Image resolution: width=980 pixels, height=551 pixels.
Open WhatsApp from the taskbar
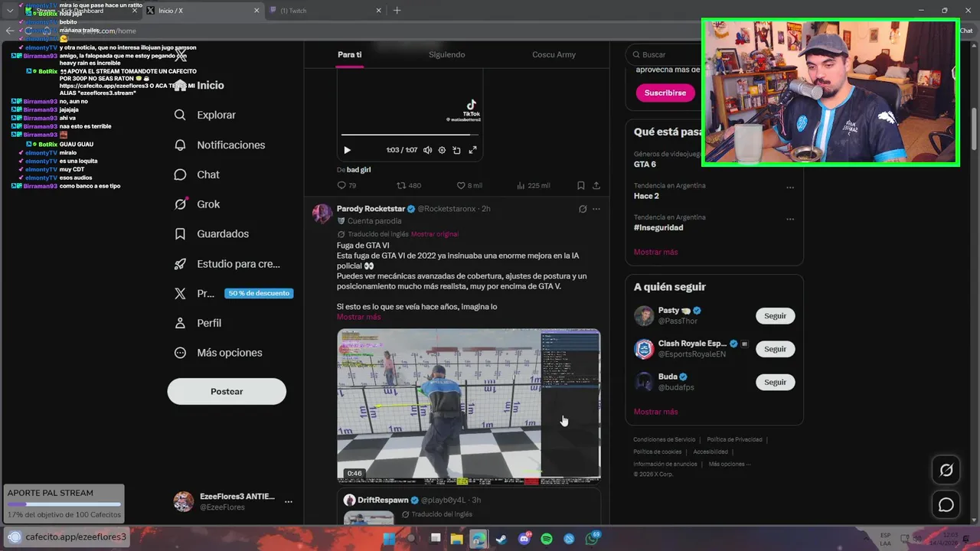click(593, 539)
